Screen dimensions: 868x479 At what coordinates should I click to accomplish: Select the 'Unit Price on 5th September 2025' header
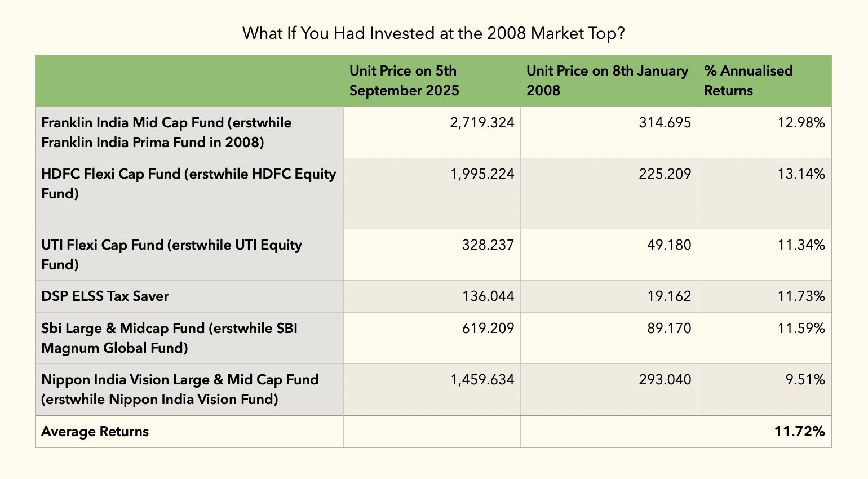tap(404, 81)
